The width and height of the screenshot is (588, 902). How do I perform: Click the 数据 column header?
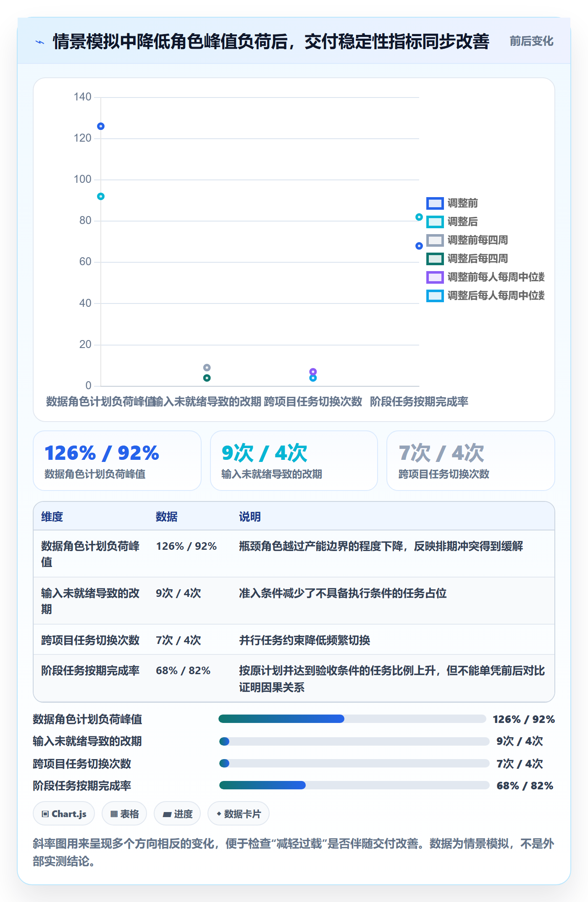(167, 517)
